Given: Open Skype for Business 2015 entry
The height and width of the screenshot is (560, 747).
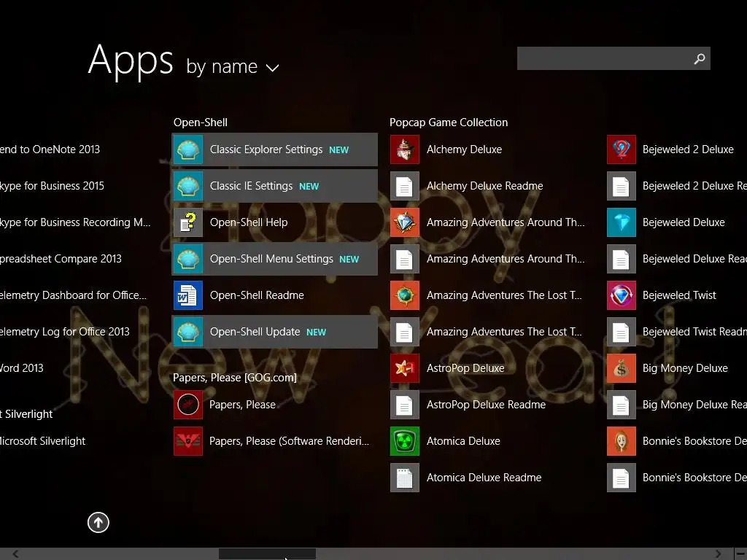Looking at the screenshot, I should 52,186.
